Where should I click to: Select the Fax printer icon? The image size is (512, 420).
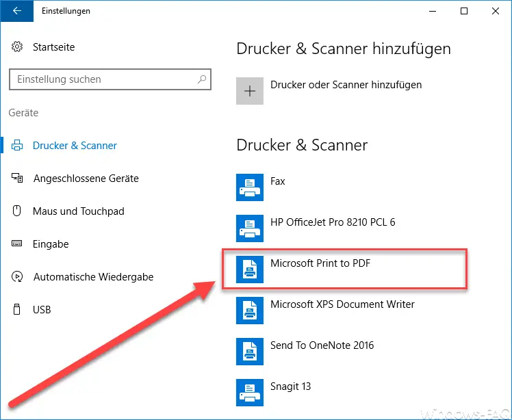coord(250,187)
